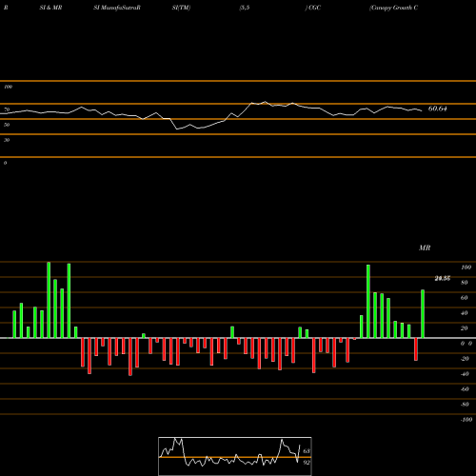Click the 30 level label on RSI axis
Image resolution: width=476 pixels, height=476 pixels.
click(7, 140)
